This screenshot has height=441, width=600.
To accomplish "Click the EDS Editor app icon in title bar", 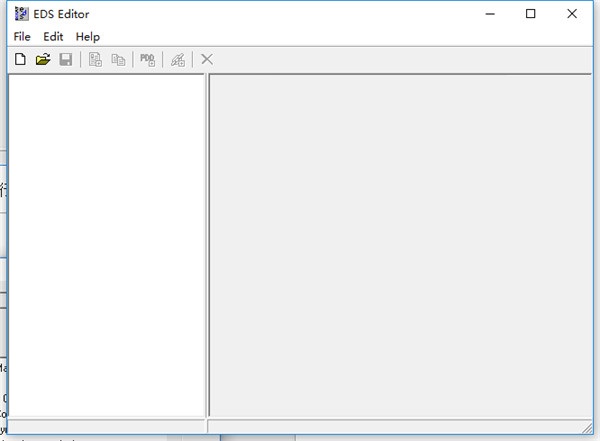I will [x=21, y=14].
